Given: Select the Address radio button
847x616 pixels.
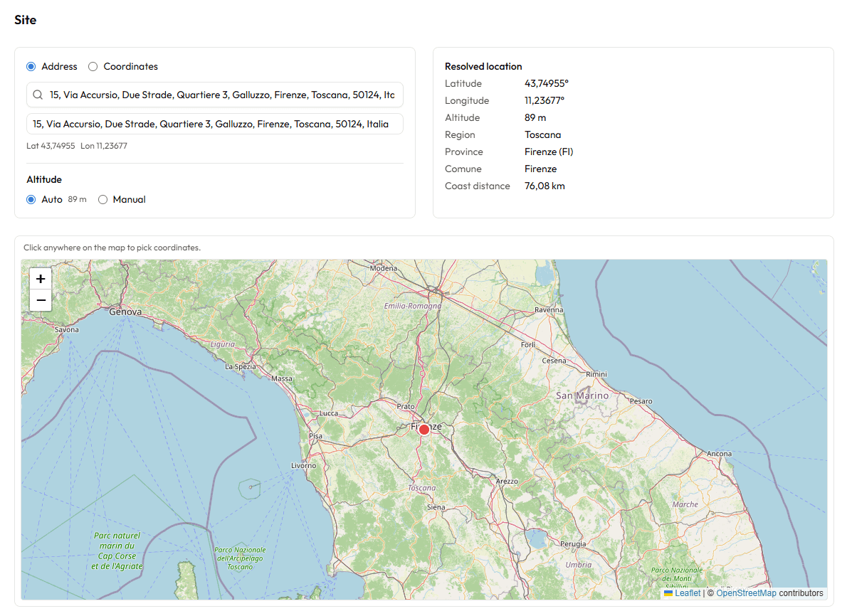Looking at the screenshot, I should click(x=31, y=66).
